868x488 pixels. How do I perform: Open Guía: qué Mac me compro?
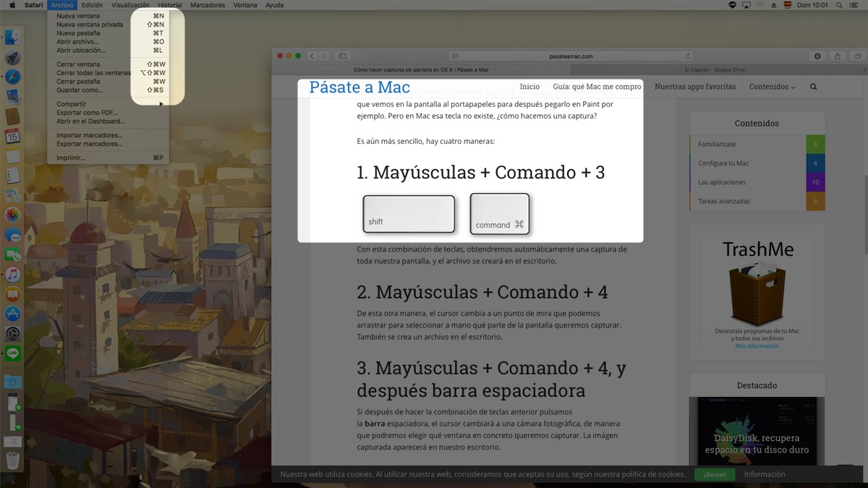[597, 87]
